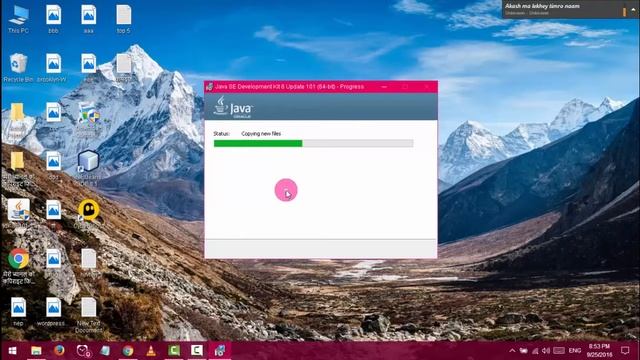Switch the ENG input language indicator
Viewport: 640px width, 360px height.
coord(575,351)
